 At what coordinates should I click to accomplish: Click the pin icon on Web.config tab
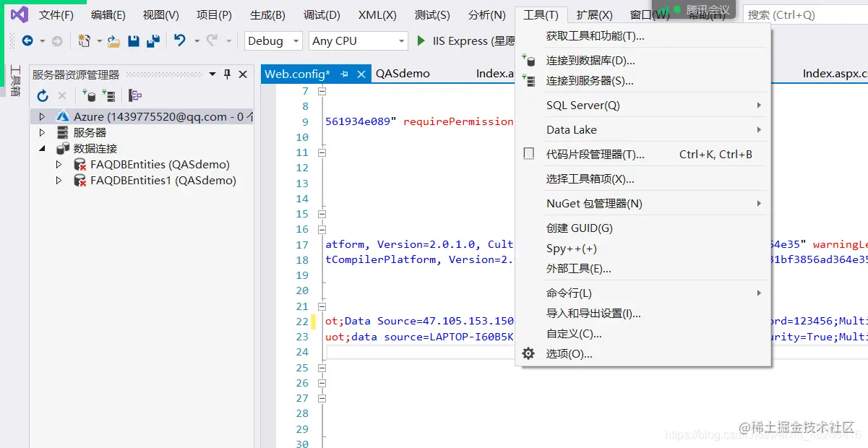click(344, 74)
